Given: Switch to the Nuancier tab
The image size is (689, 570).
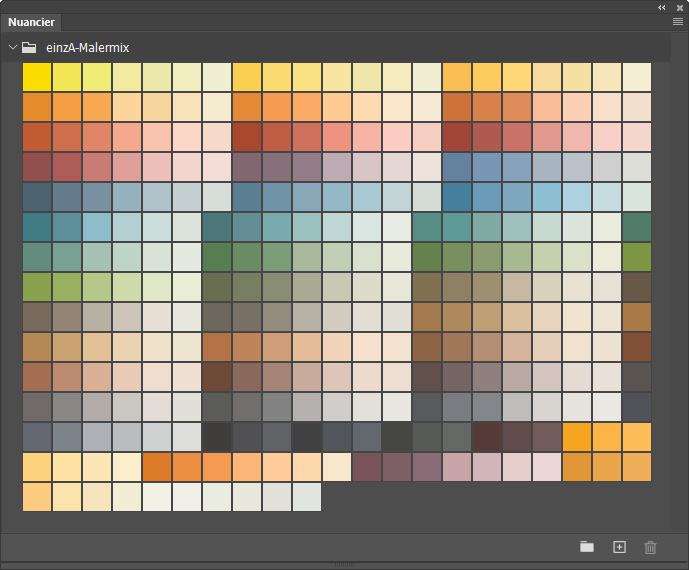Looking at the screenshot, I should click(31, 22).
